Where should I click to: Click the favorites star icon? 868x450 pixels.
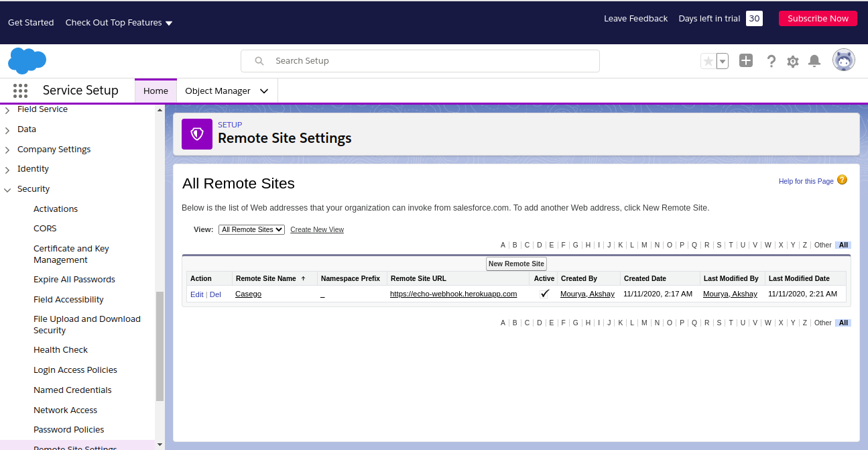pos(708,61)
